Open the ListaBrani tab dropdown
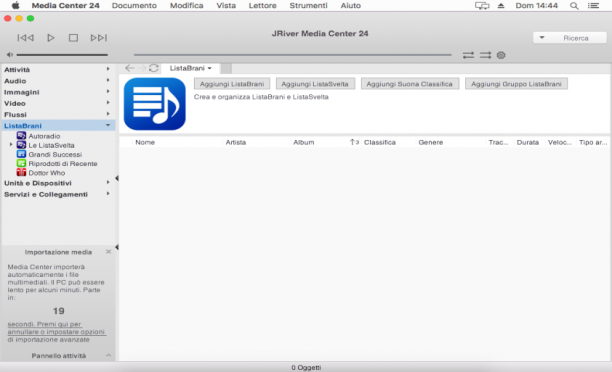This screenshot has height=372, width=612. [x=210, y=68]
